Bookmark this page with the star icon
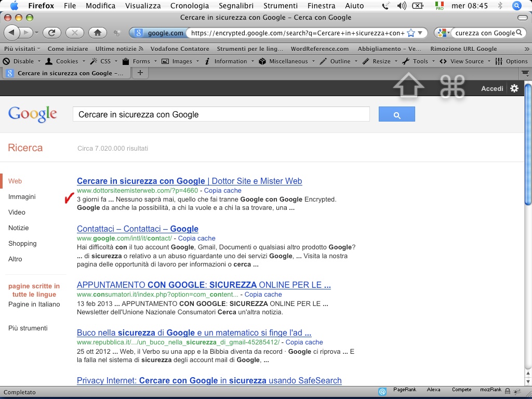 [x=410, y=33]
